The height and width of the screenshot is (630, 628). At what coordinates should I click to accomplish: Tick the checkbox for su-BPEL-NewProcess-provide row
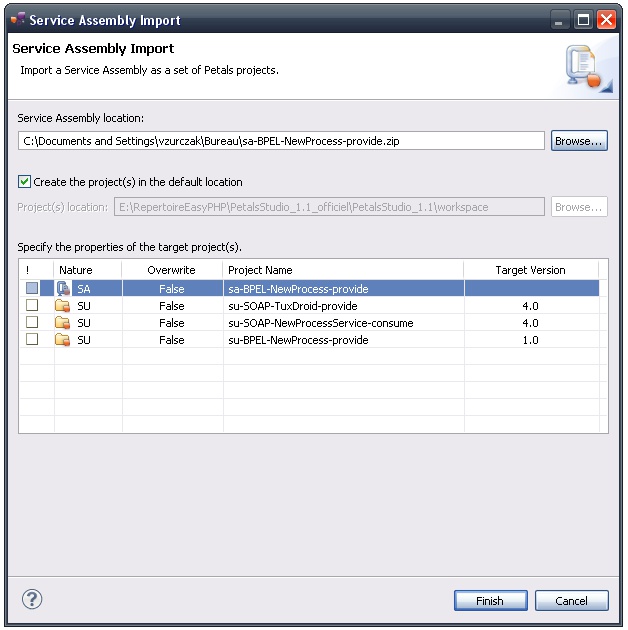click(x=33, y=340)
